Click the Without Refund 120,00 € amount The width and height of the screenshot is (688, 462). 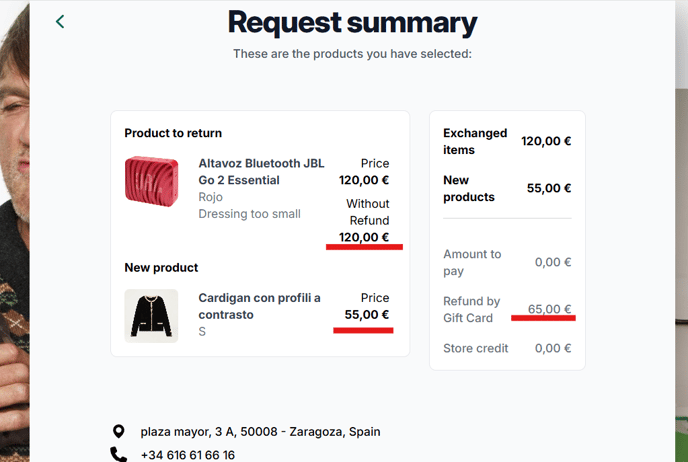pyautogui.click(x=364, y=237)
